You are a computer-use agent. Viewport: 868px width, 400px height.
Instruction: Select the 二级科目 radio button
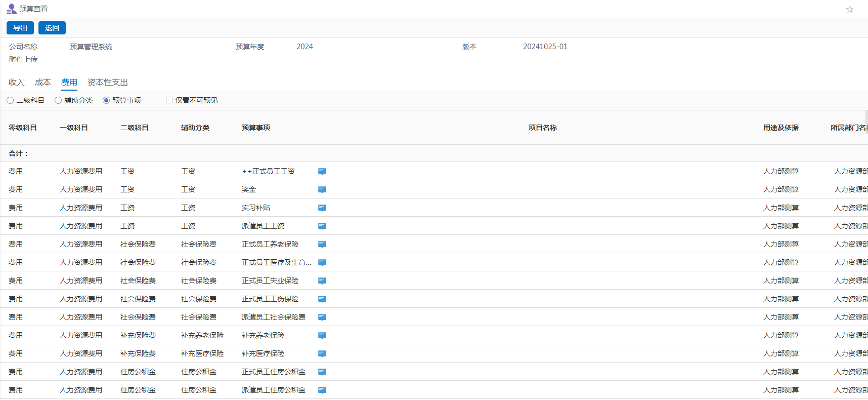(x=10, y=100)
